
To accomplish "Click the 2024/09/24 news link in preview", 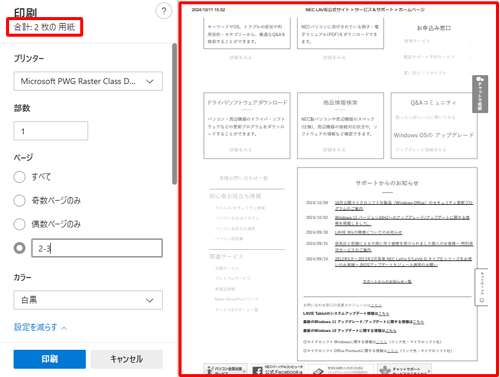I will tap(403, 262).
